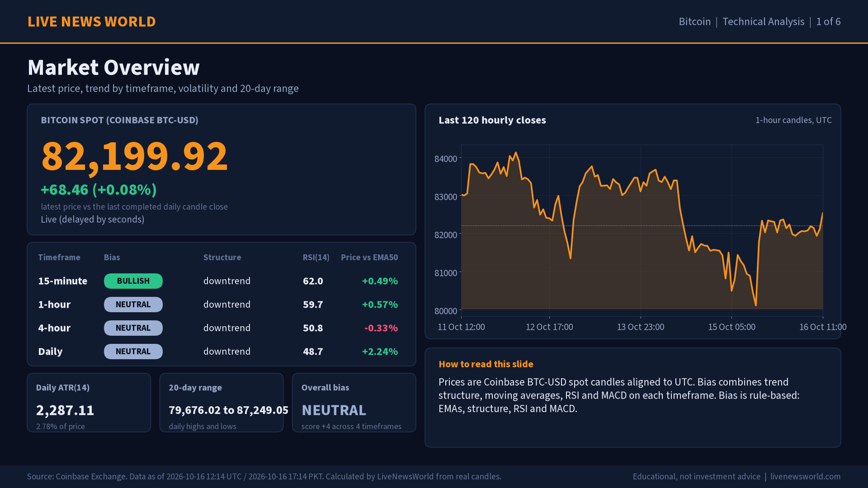Click the Price vs EMA50 column header
Viewport: 868px width, 488px height.
pyautogui.click(x=369, y=258)
